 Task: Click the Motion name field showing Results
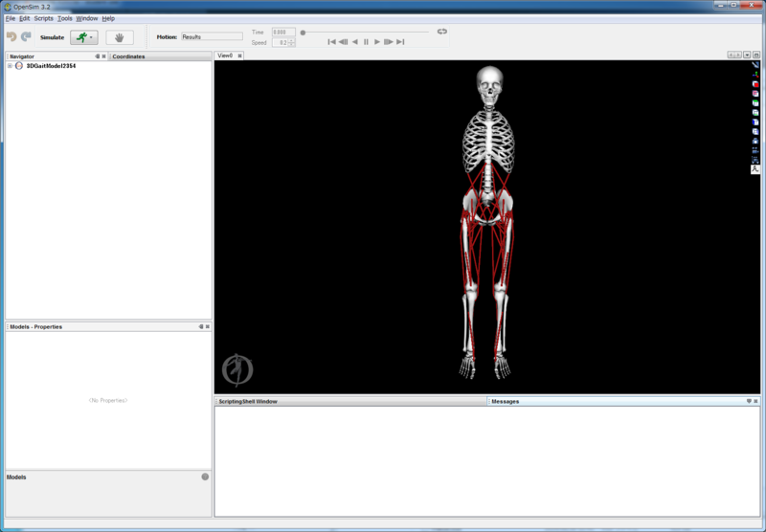coord(212,36)
